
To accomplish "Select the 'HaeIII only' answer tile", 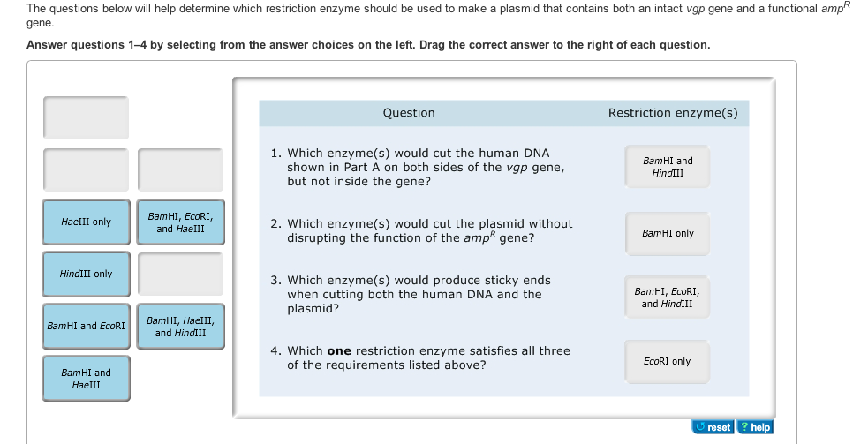I will click(87, 222).
